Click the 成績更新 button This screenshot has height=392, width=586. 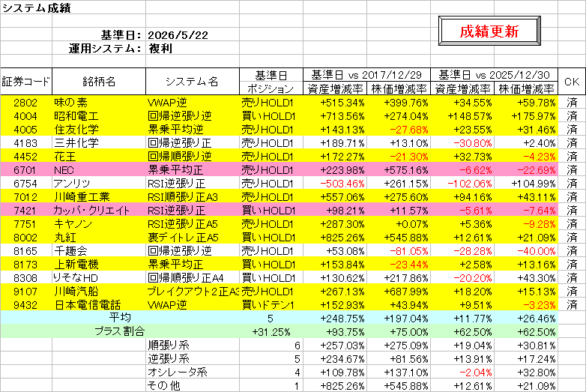[x=489, y=31]
